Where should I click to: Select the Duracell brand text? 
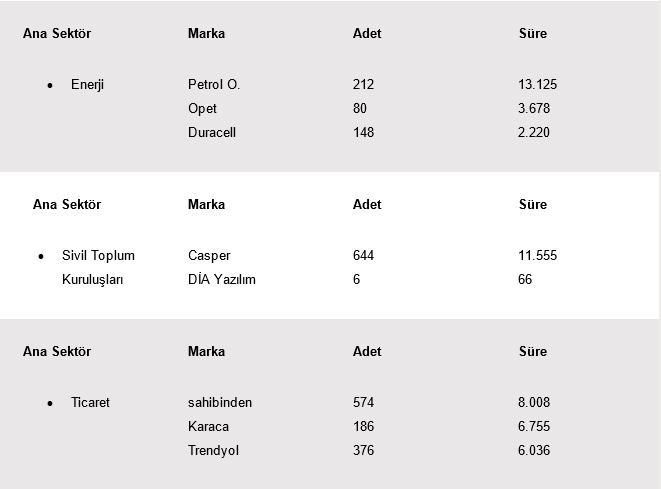pyautogui.click(x=211, y=132)
